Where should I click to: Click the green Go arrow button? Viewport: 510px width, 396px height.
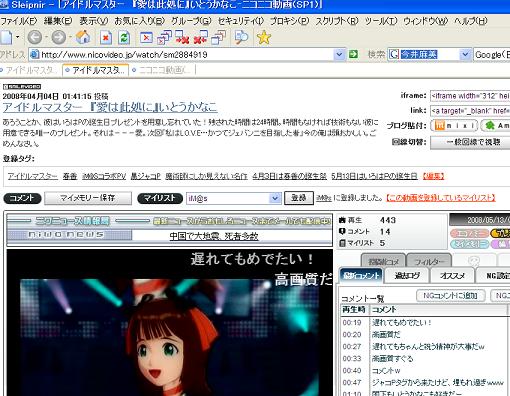coord(353,54)
